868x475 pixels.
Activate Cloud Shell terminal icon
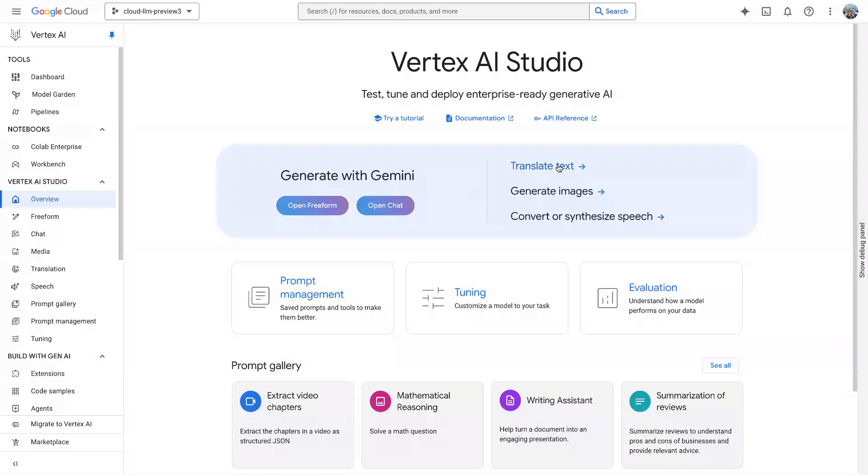[766, 12]
